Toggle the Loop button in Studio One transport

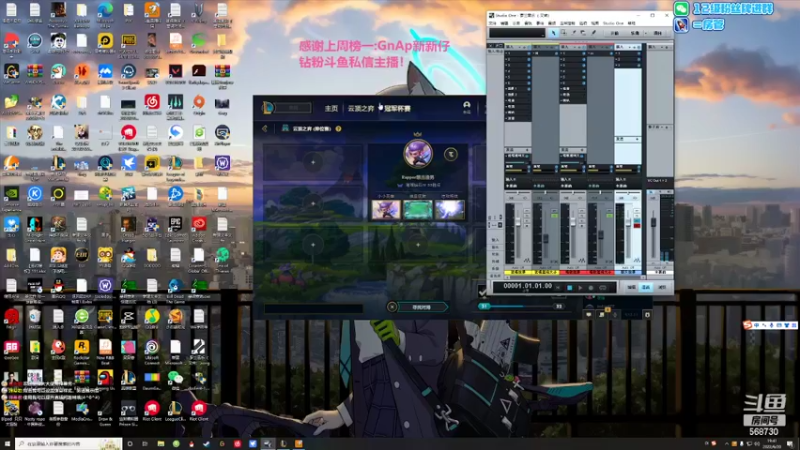(x=603, y=287)
